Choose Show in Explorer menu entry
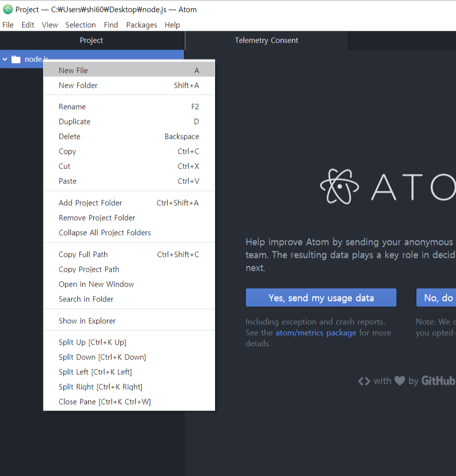The image size is (456, 476). tap(129, 321)
